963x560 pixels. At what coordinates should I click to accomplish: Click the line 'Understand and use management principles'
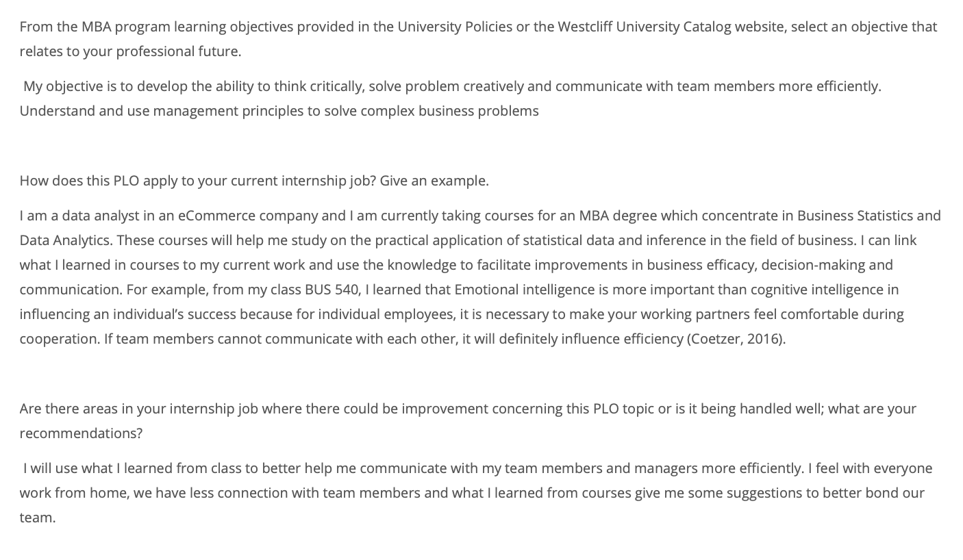(x=279, y=111)
